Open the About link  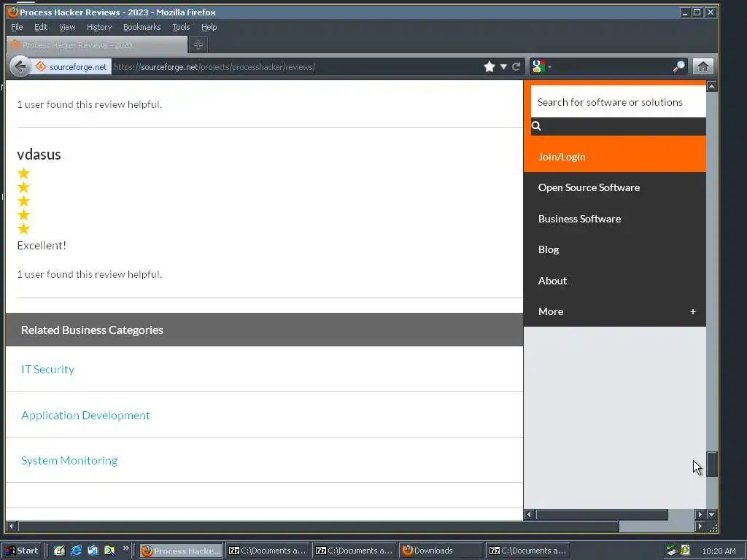553,281
